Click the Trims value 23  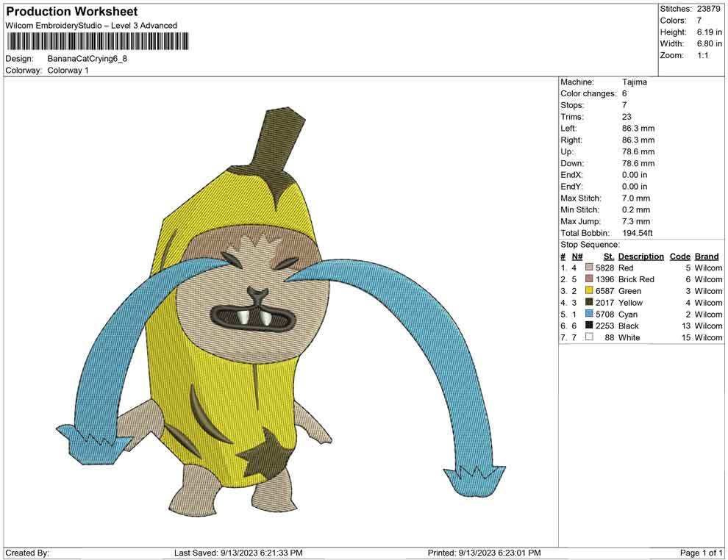(627, 116)
